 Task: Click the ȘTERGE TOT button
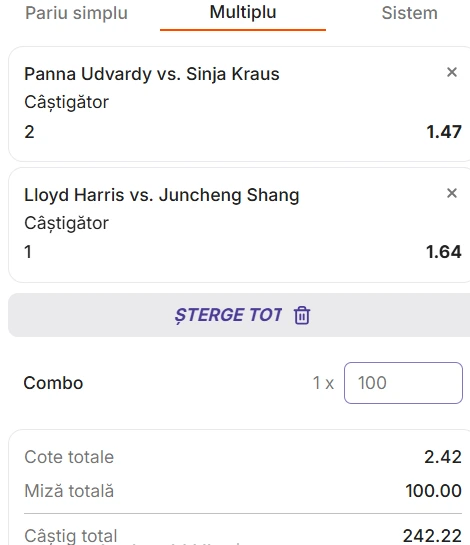(x=239, y=315)
